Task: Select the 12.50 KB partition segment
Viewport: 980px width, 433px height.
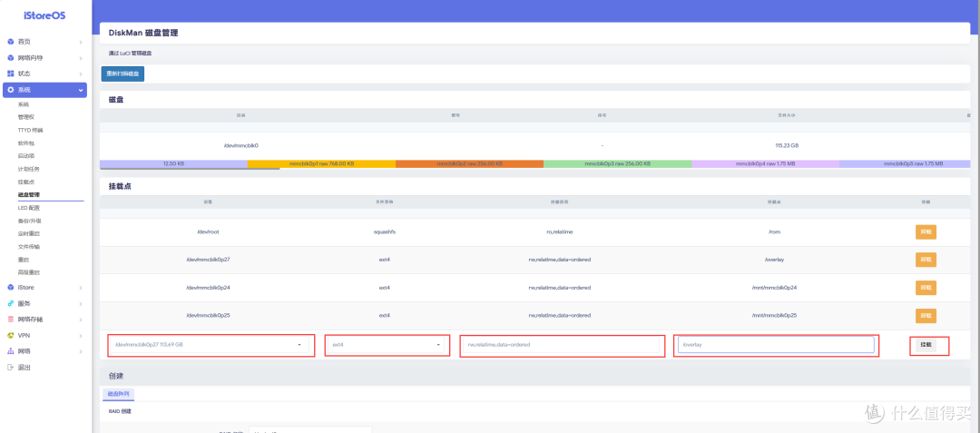Action: (x=173, y=163)
